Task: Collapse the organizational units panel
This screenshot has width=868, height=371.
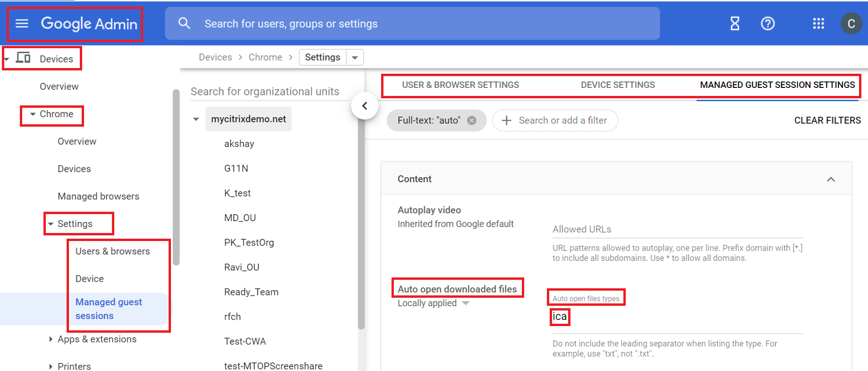Action: (x=365, y=106)
